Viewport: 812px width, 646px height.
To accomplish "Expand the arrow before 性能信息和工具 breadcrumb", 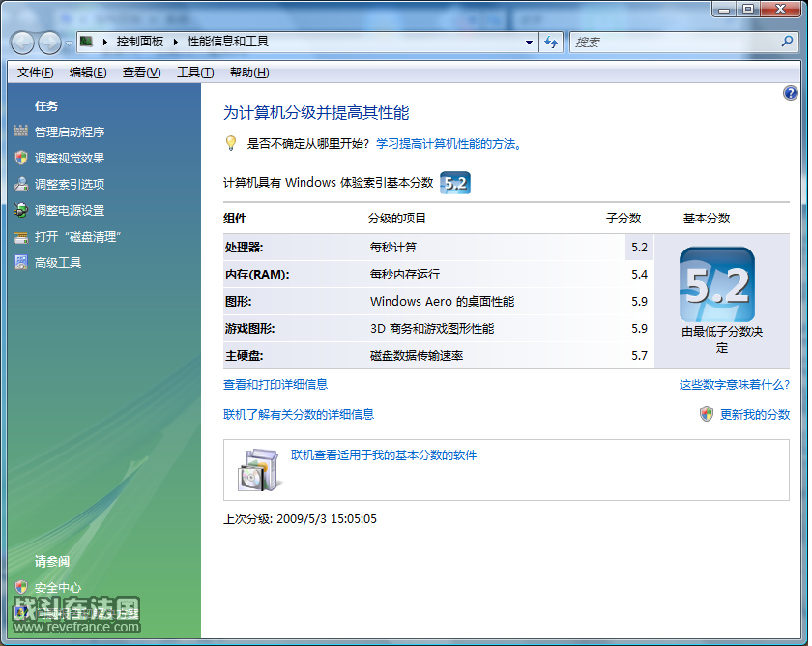I will [176, 42].
